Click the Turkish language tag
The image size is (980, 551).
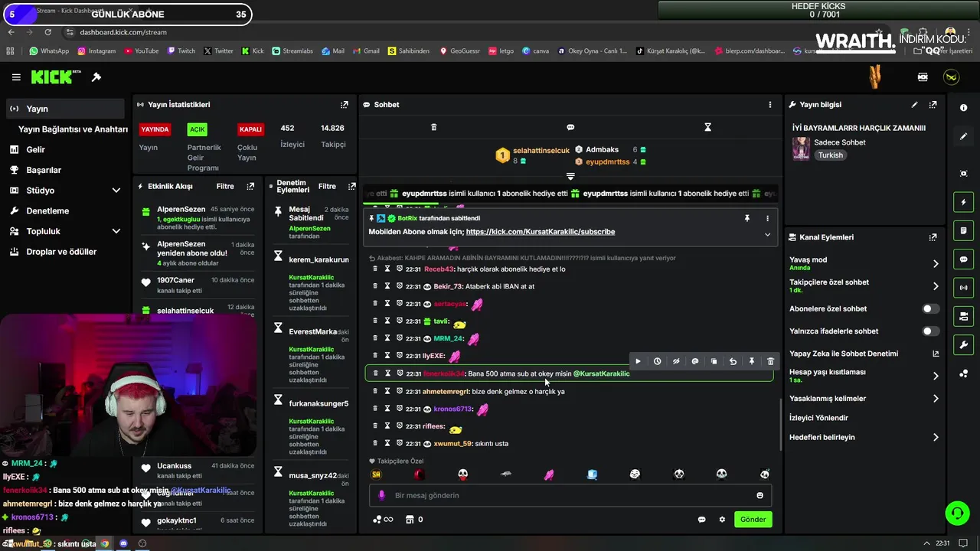pyautogui.click(x=830, y=155)
